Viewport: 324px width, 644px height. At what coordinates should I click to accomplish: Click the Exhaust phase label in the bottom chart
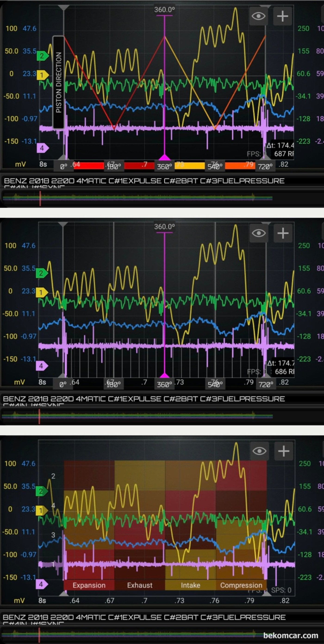tap(140, 585)
